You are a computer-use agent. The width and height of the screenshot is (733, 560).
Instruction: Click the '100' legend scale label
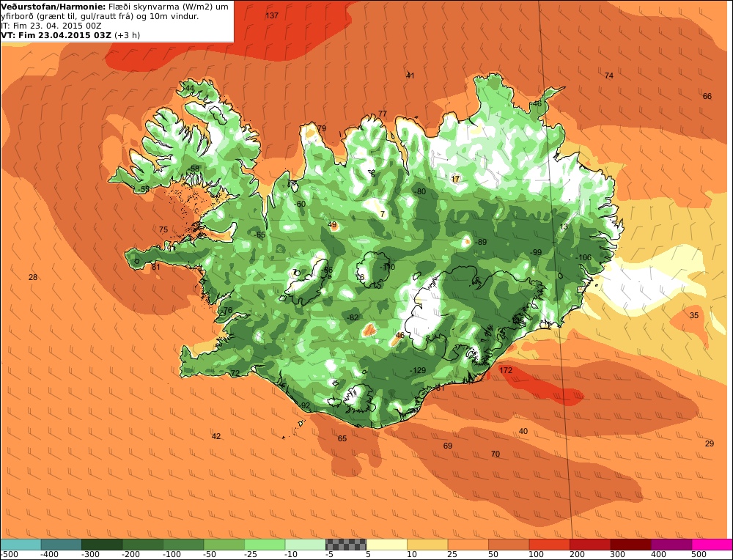coord(537,554)
